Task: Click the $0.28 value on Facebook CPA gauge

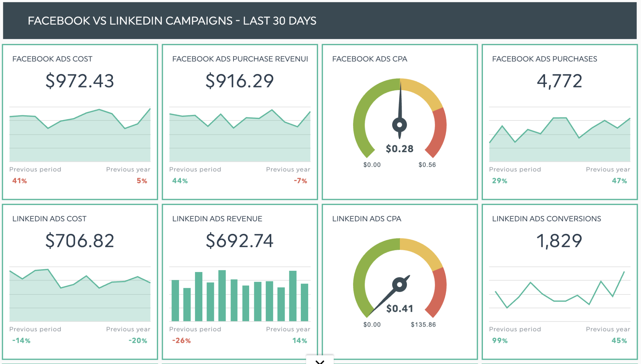Action: tap(400, 148)
